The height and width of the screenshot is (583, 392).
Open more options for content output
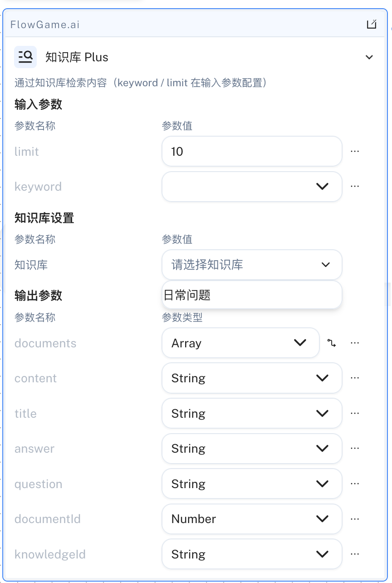[355, 378]
